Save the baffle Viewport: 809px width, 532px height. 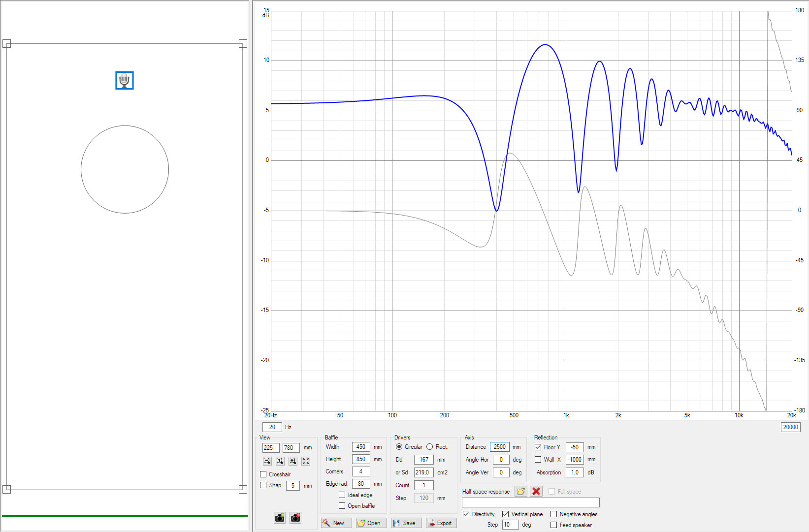(x=406, y=523)
